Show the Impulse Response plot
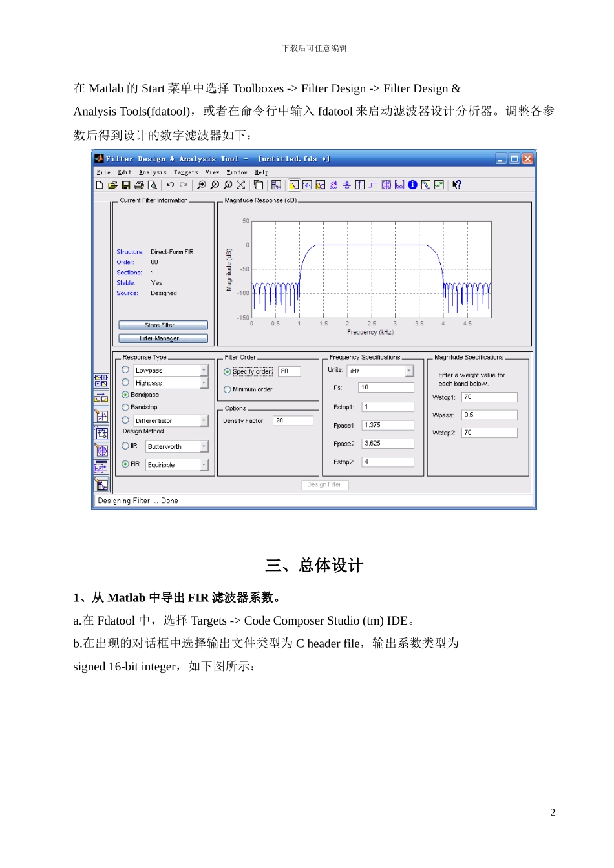This screenshot has height=868, width=614. [x=360, y=185]
